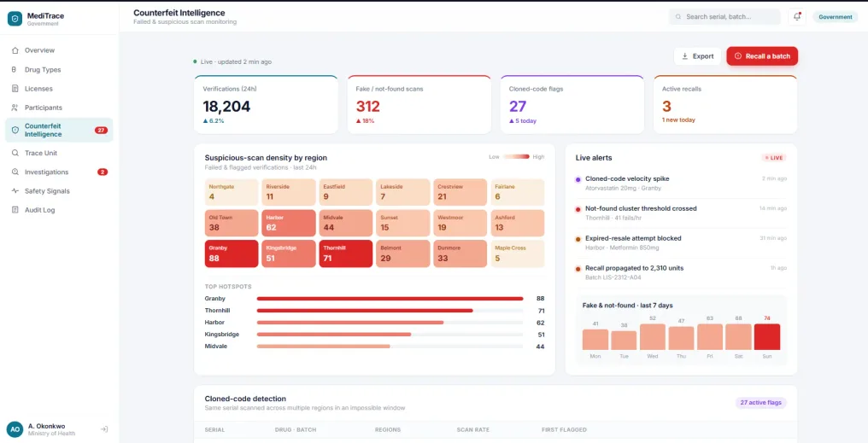Open notifications via the bell icon
Viewport: 868px width, 443px height.
[797, 16]
